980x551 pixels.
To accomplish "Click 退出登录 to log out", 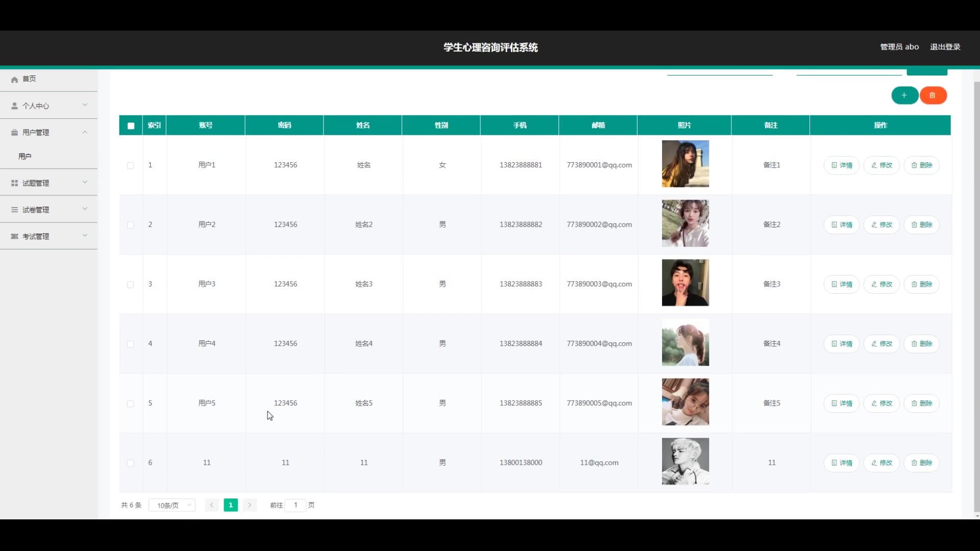I will pos(945,47).
